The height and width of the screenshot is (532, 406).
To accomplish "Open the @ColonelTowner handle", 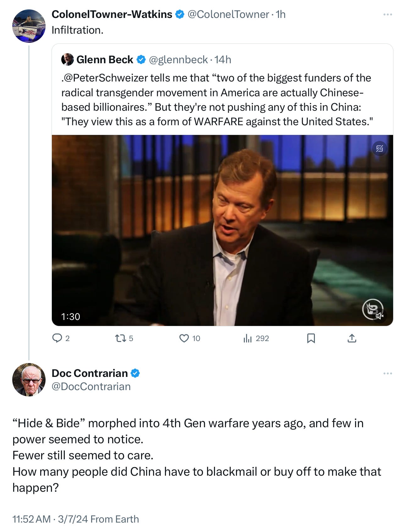I will click(x=228, y=14).
